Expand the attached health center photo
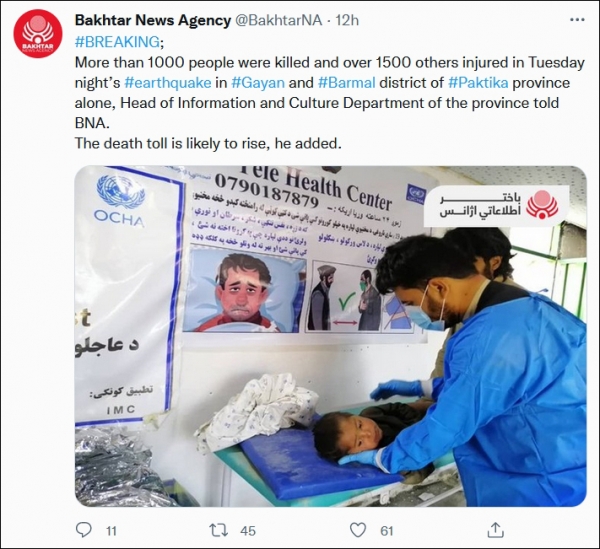Viewport: 600px width, 549px height. (x=331, y=336)
